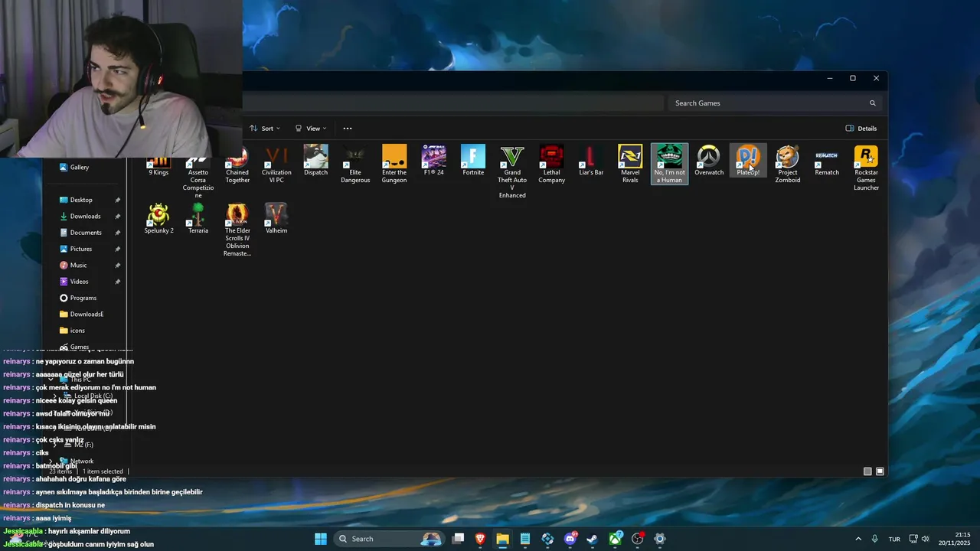Select Elder Scrolls IV Oblivion Remastered icon

pyautogui.click(x=237, y=230)
